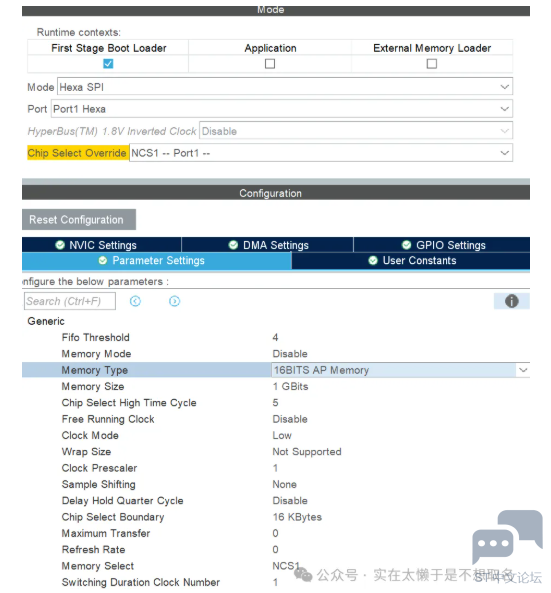The width and height of the screenshot is (551, 593).
Task: Select Memory Mode value Disable
Action: (x=290, y=354)
